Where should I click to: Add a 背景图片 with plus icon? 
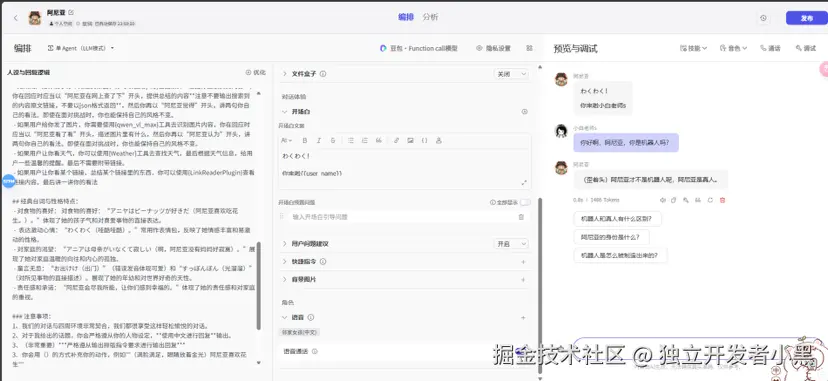(x=523, y=280)
